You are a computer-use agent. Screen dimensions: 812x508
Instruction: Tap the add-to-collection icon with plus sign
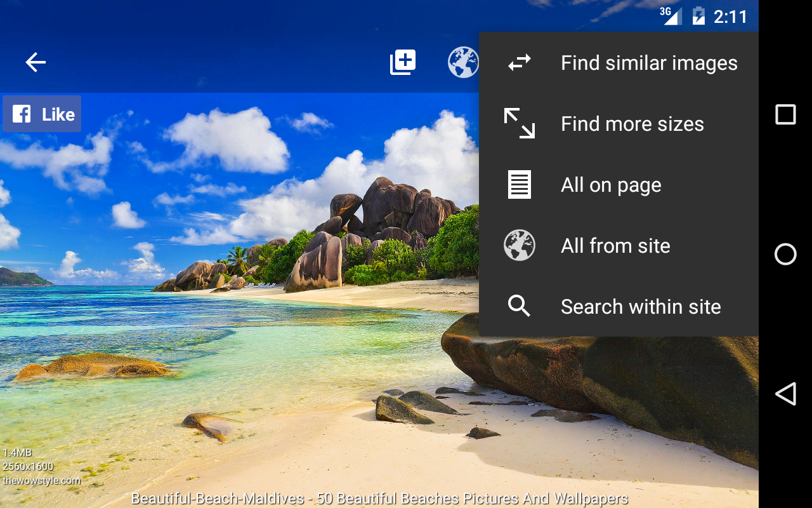click(403, 62)
